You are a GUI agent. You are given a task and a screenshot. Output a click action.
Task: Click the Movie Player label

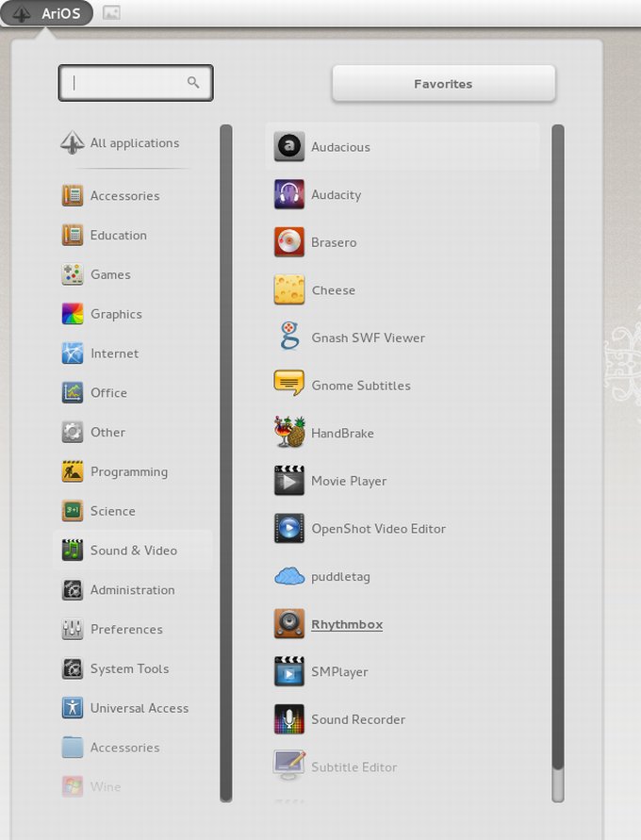[x=349, y=481]
